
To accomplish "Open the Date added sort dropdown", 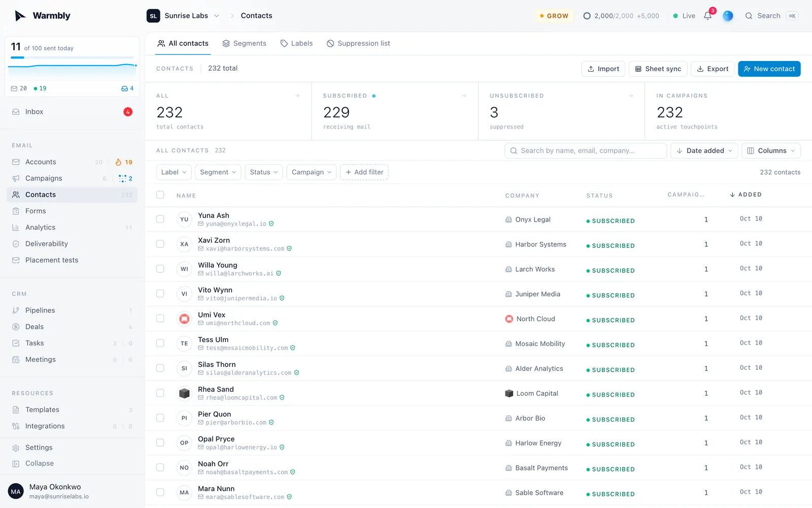I will click(704, 151).
